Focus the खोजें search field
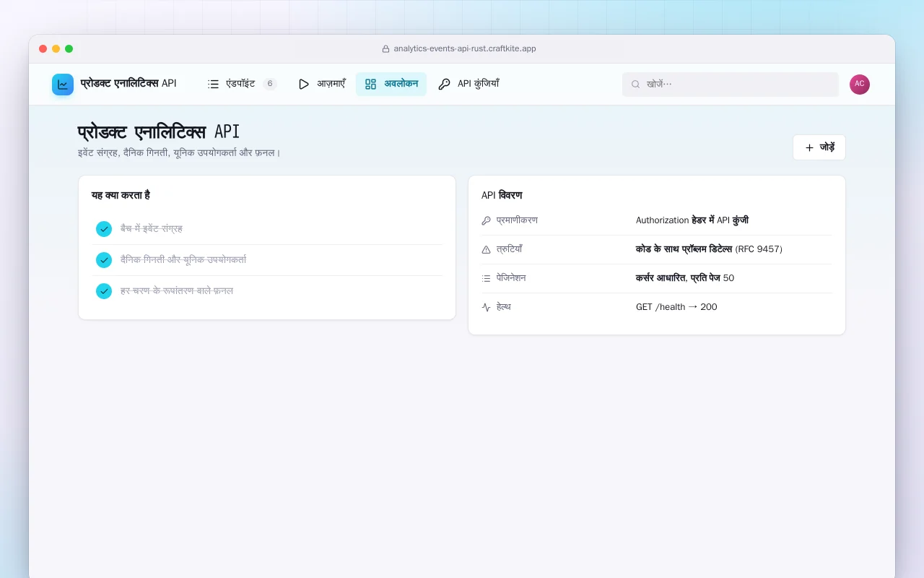Viewport: 924px width, 578px height. point(731,84)
